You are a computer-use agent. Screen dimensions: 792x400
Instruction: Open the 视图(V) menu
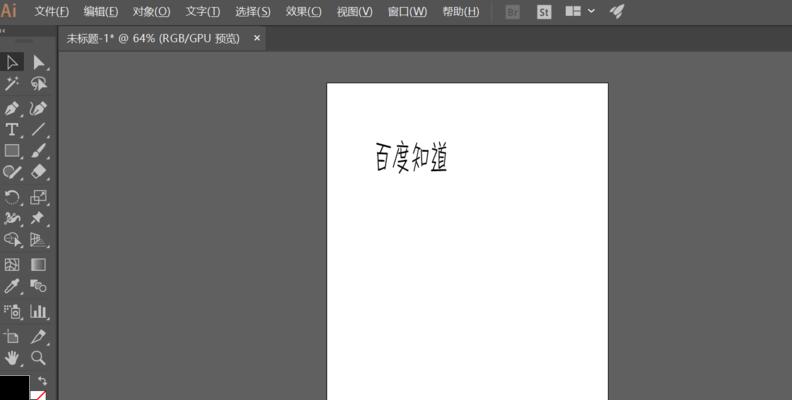pos(355,11)
